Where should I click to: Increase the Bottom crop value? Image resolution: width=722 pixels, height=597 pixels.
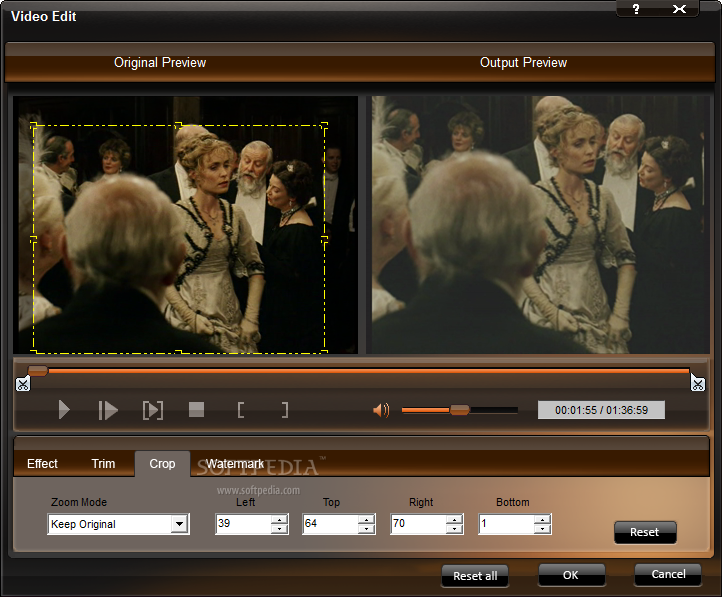(x=542, y=519)
